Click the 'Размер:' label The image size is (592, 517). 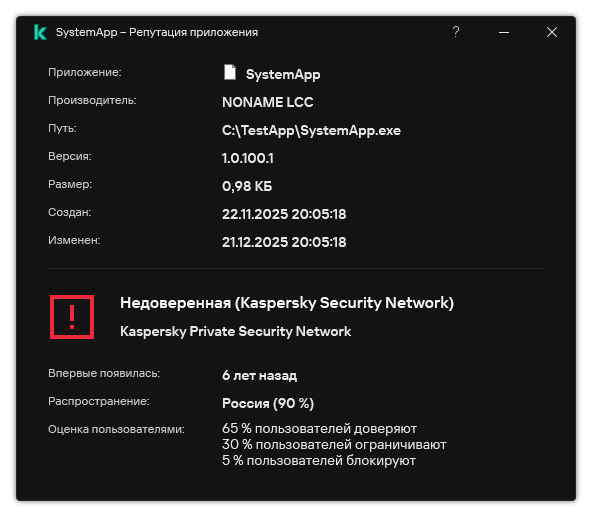point(70,184)
